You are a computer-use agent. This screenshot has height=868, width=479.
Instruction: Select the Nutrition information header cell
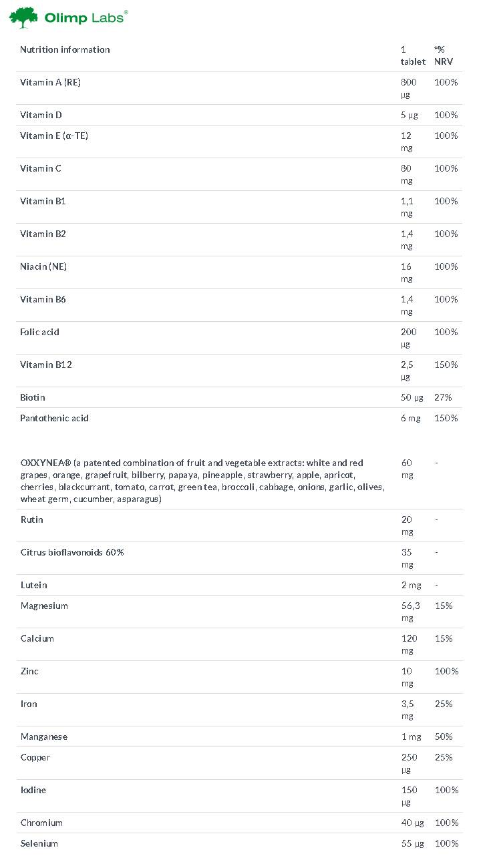[x=65, y=49]
